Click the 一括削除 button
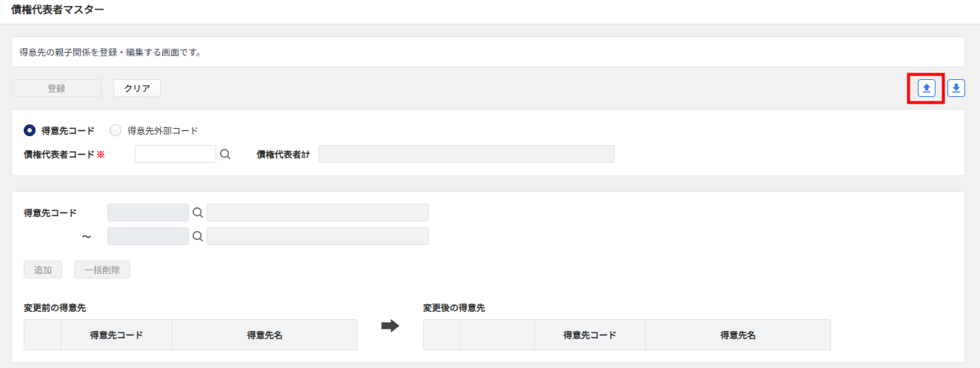Screen dimensions: 980x368 [x=102, y=270]
